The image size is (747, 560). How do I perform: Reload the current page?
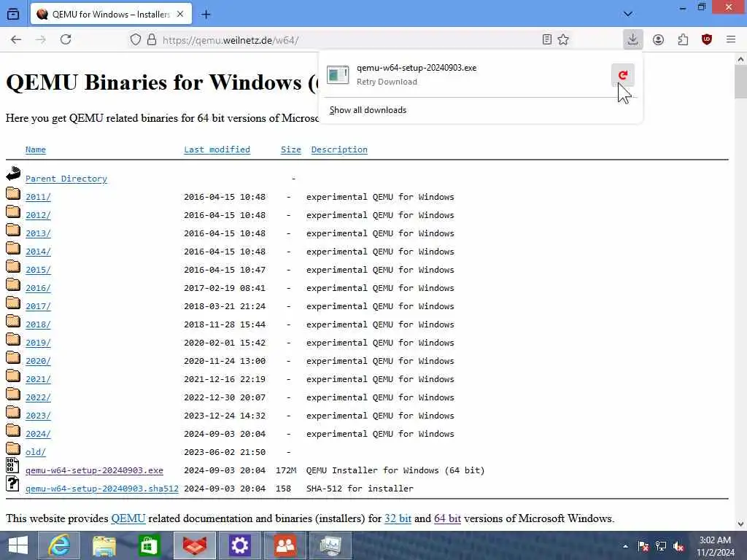click(x=66, y=39)
